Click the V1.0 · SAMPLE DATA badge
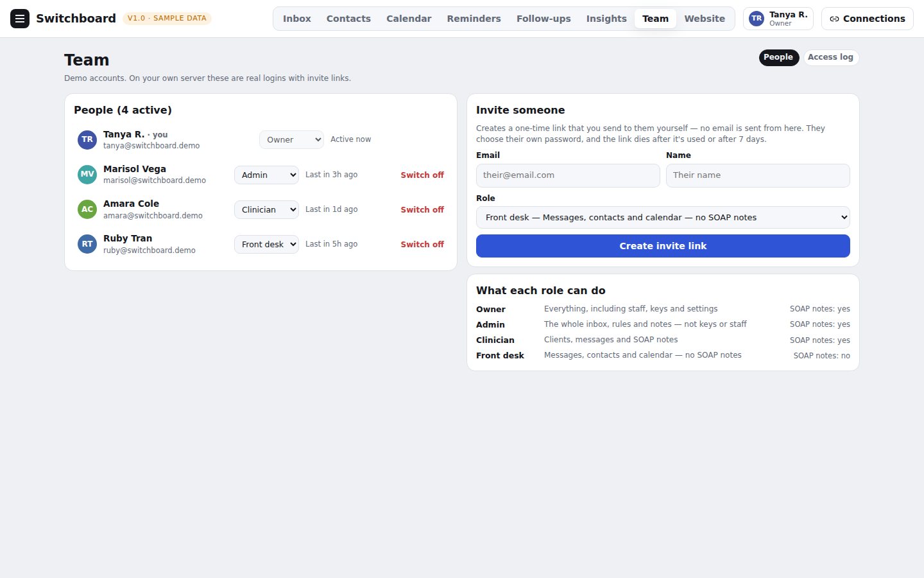 [x=167, y=19]
